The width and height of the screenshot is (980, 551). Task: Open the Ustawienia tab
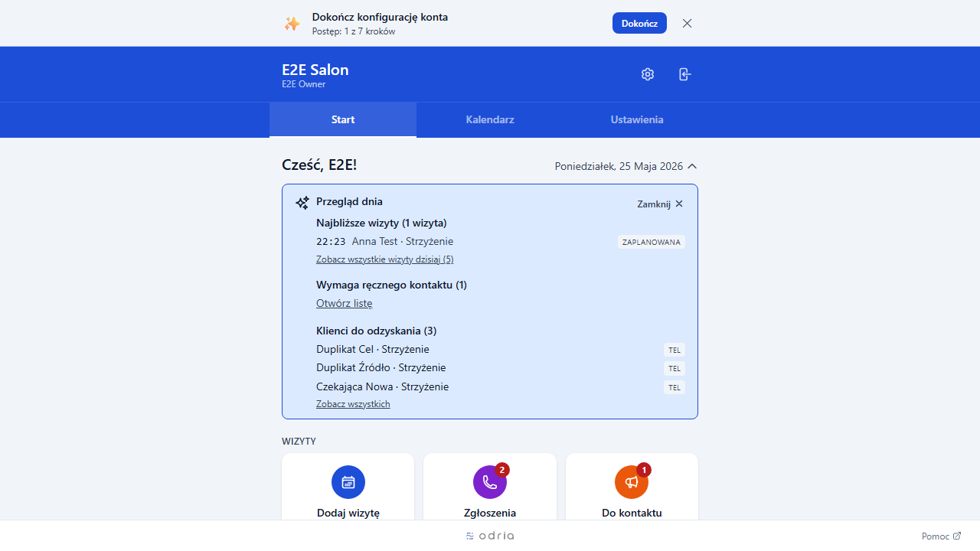coord(637,119)
